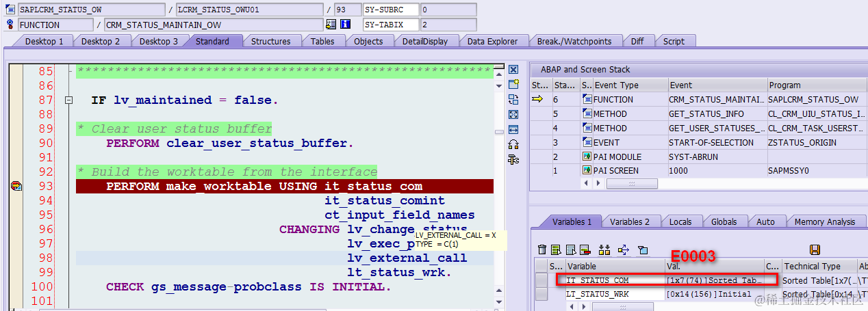Open the Structures tab
Viewport: 868px width, 311px height.
[x=270, y=41]
